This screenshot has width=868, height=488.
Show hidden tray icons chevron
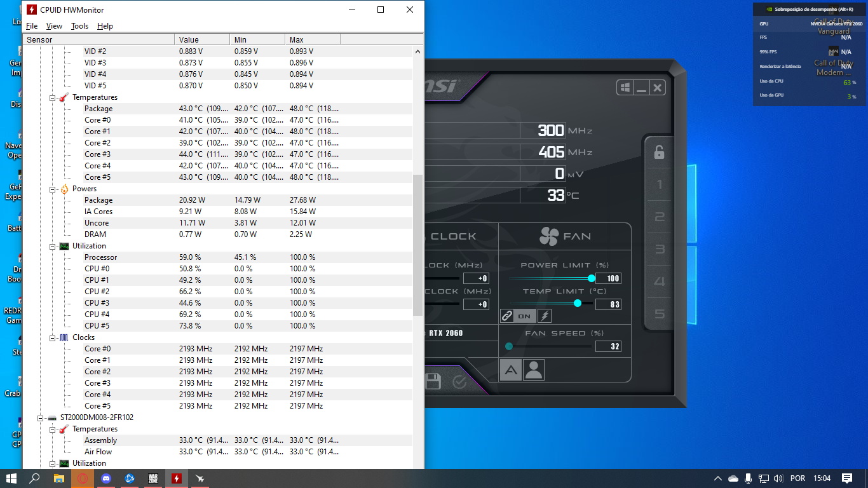coord(718,478)
